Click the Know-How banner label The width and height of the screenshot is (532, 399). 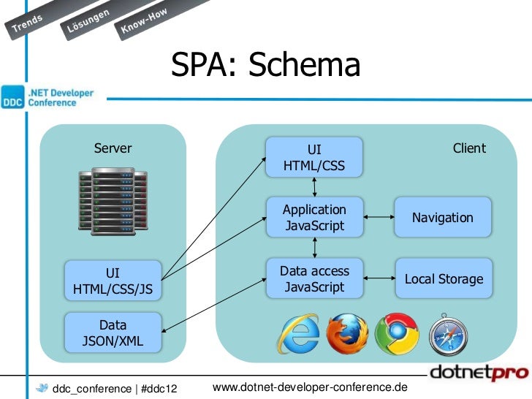tap(144, 20)
